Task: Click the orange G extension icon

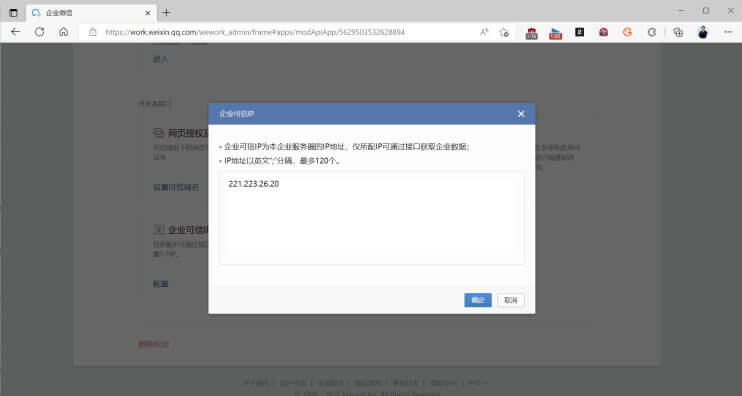Action: pyautogui.click(x=627, y=32)
